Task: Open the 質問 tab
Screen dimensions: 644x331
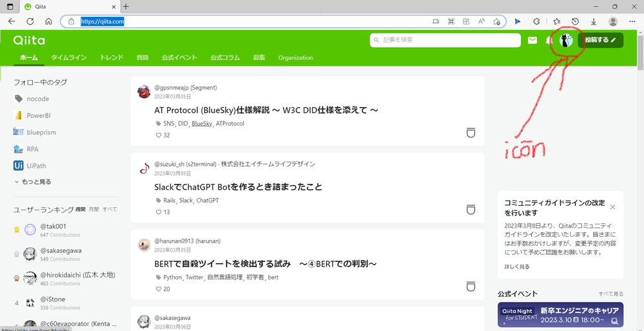Action: (142, 57)
